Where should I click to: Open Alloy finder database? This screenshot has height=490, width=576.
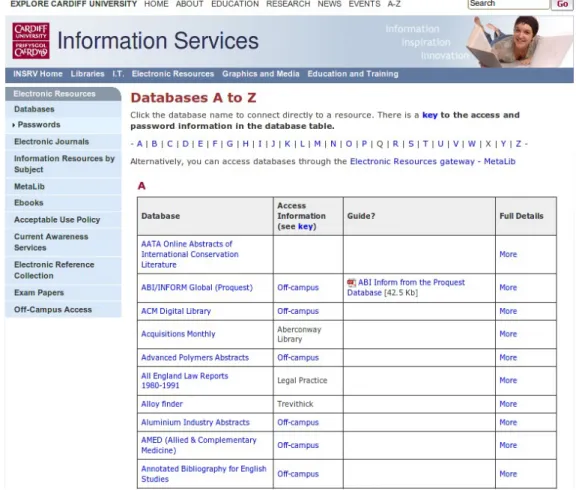tap(162, 404)
